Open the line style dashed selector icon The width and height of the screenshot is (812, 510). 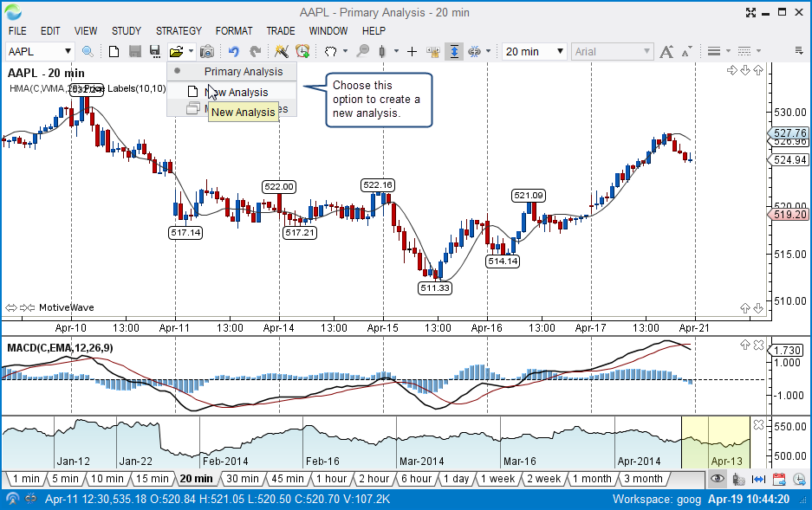point(744,51)
